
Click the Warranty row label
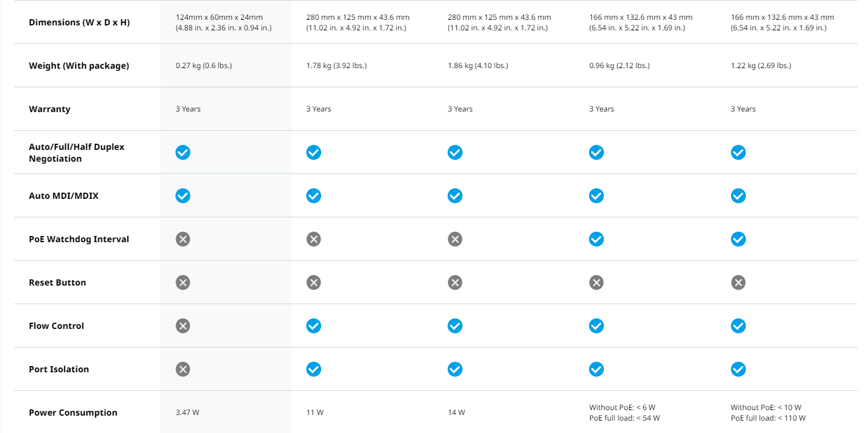50,109
